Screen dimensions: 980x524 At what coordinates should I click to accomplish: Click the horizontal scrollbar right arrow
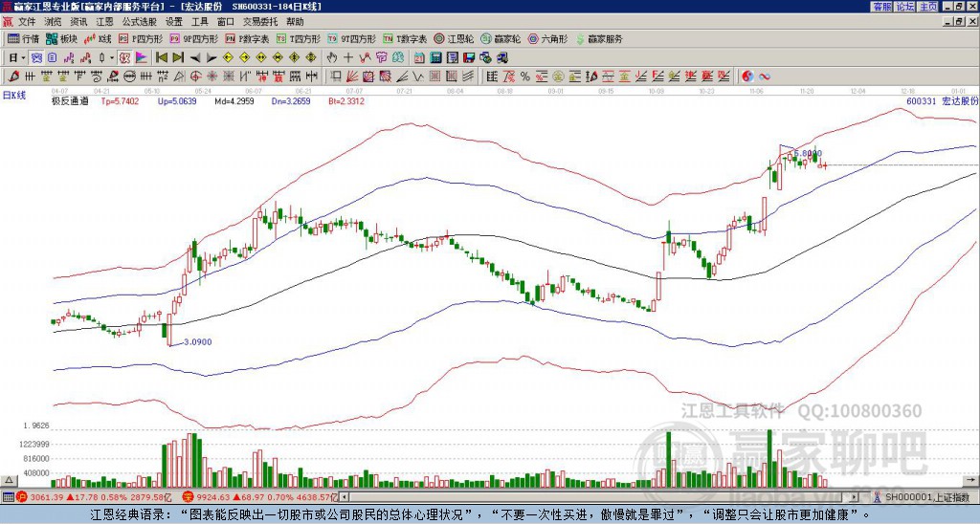click(x=854, y=497)
